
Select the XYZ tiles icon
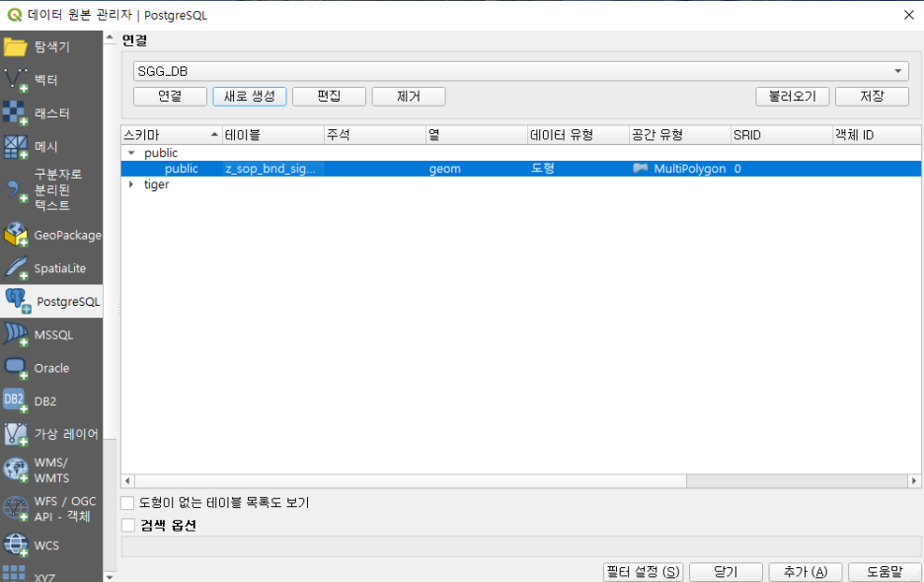(x=14, y=574)
